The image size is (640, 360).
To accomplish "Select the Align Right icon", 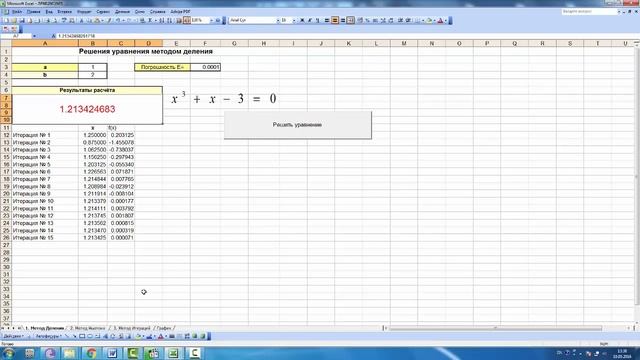I will point(342,20).
